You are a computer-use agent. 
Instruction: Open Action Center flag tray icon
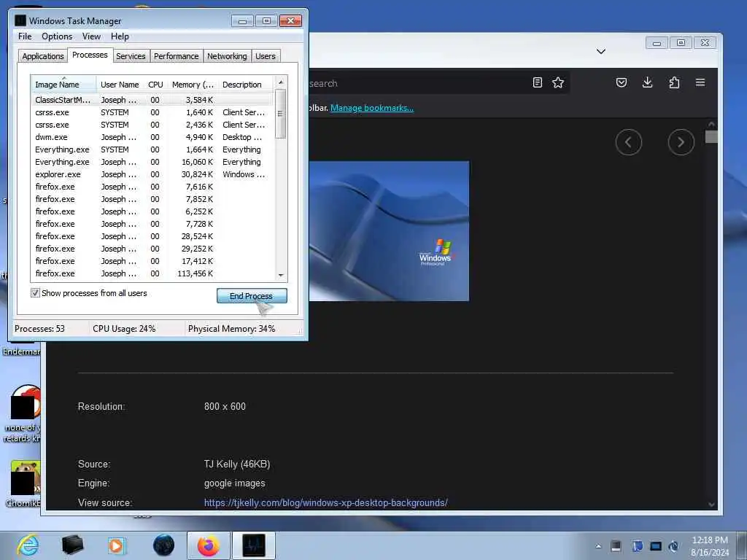tap(637, 546)
